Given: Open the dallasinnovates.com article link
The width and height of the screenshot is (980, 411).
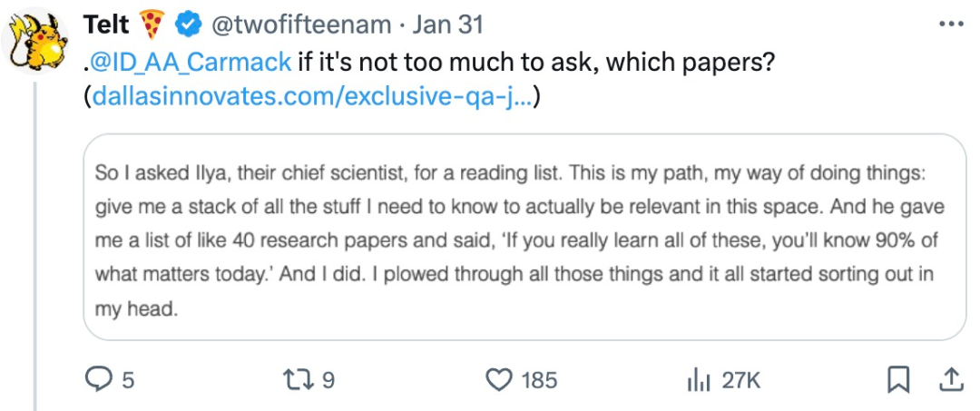Looking at the screenshot, I should click(312, 97).
